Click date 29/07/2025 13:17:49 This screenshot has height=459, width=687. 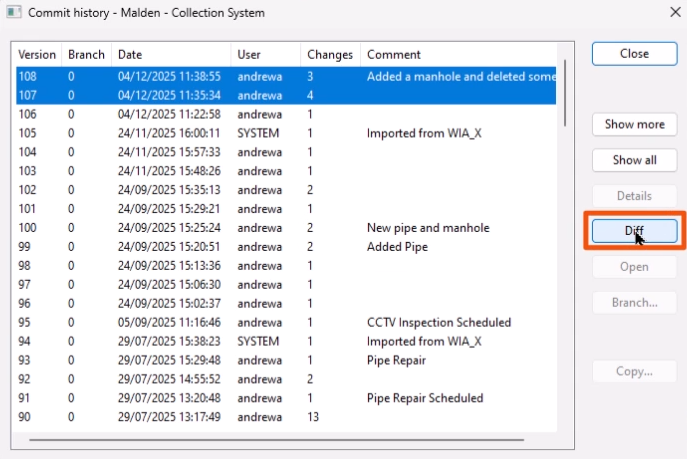169,417
